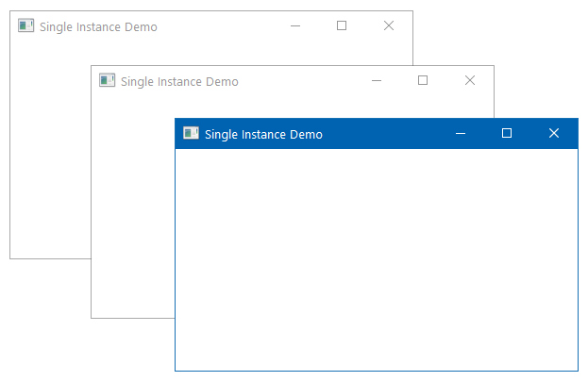Image resolution: width=588 pixels, height=381 pixels.
Task: Maximize the active blue-titled Single Instance Demo window
Action: tap(507, 133)
